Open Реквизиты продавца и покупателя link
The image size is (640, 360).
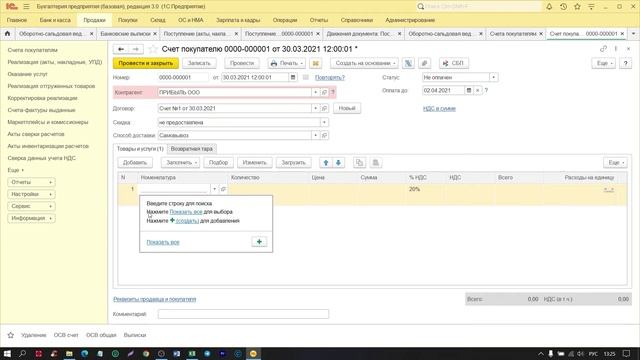point(155,299)
